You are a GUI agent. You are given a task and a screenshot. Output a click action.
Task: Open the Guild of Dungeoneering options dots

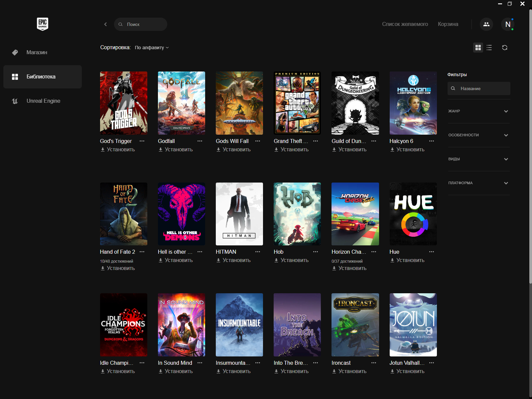pos(374,141)
